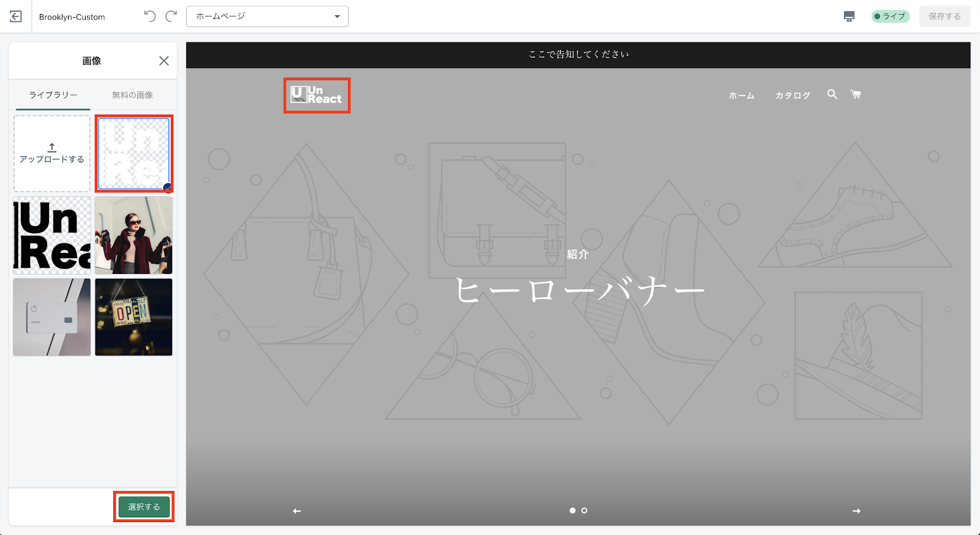The image size is (980, 535).
Task: Switch to desktop preview icon
Action: (x=849, y=17)
